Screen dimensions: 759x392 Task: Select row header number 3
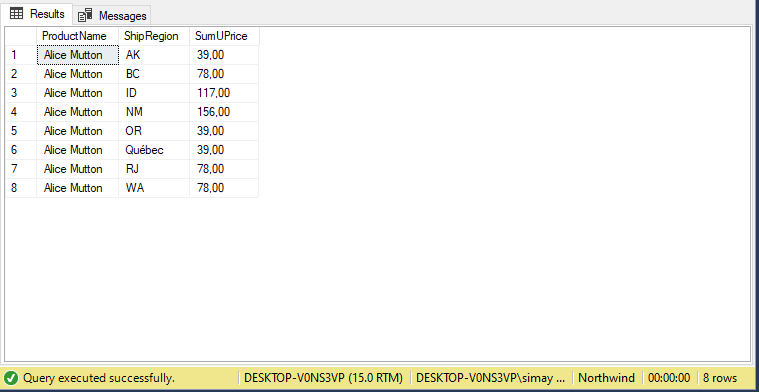click(x=21, y=93)
